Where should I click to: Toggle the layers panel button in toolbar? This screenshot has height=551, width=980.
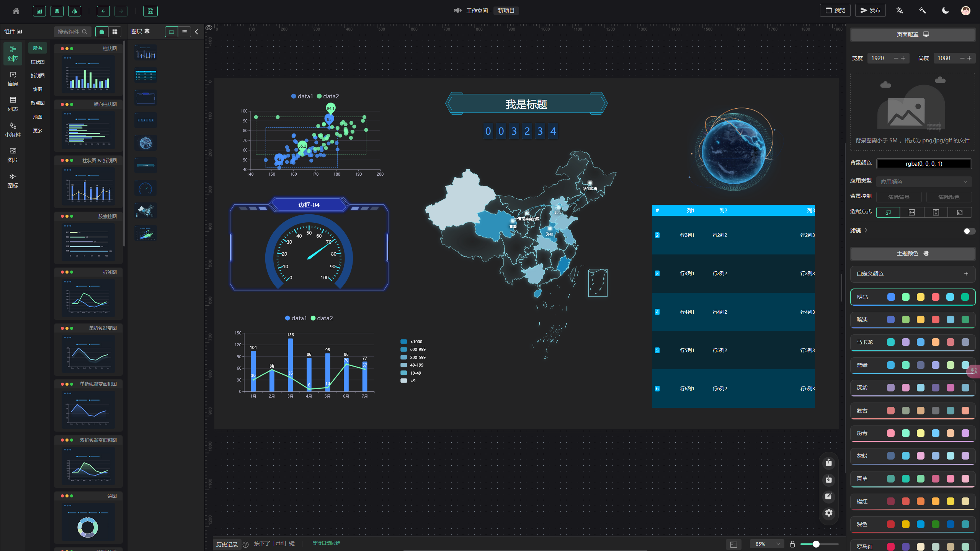click(57, 11)
